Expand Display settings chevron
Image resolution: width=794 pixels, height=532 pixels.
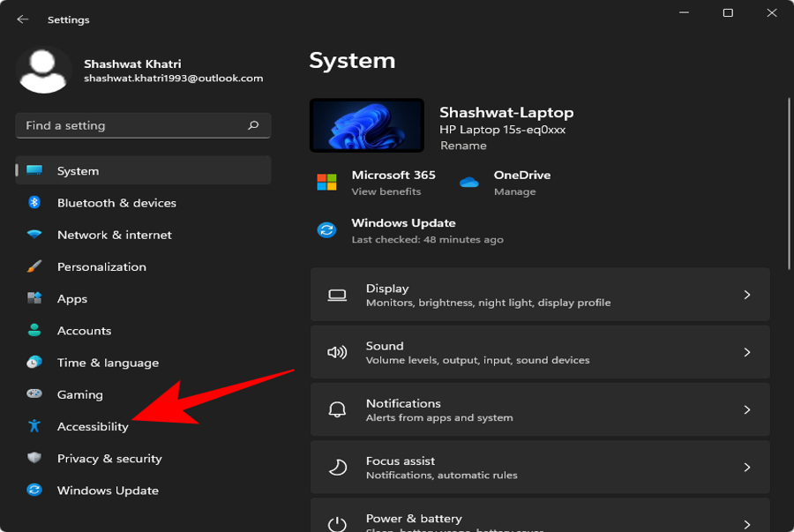coord(747,295)
